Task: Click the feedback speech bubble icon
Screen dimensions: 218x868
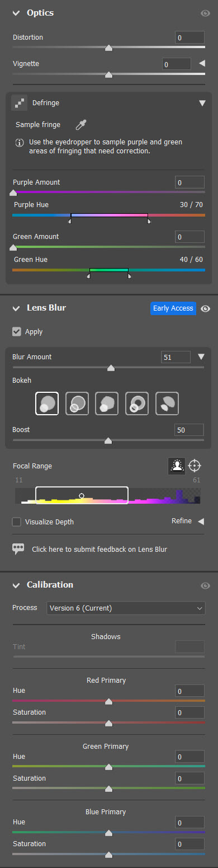Action: (18, 549)
